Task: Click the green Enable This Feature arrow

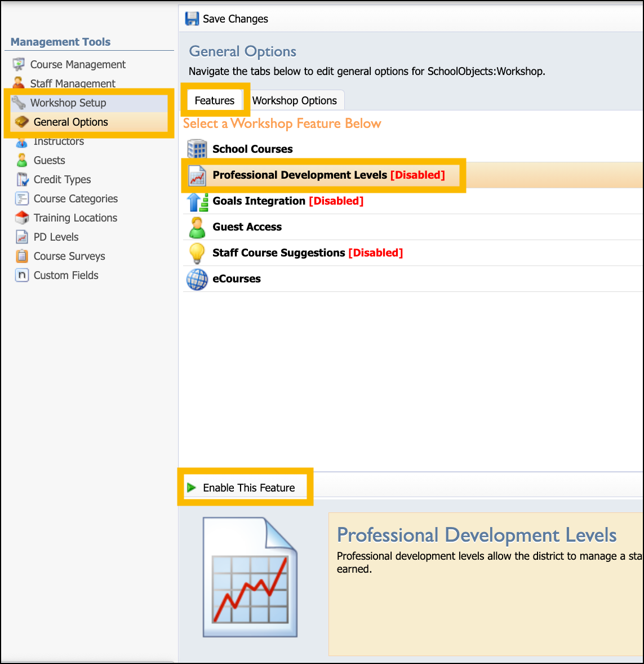Action: coord(192,488)
